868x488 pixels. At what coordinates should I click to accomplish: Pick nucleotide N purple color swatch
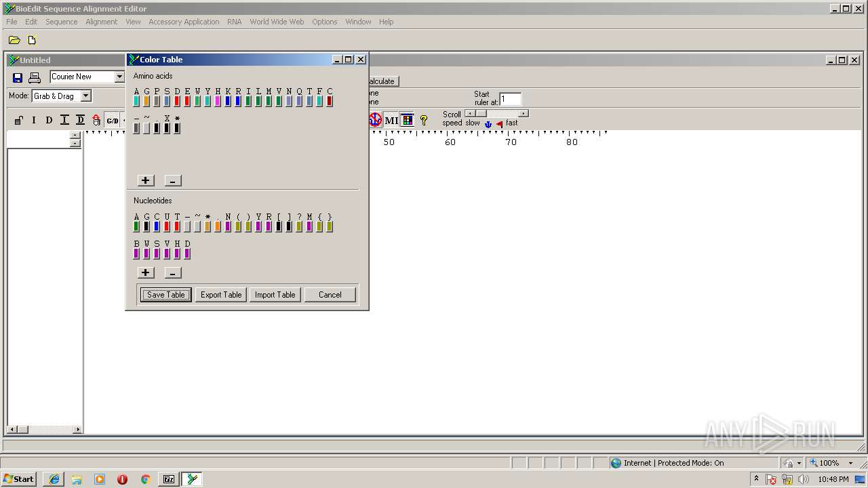coord(228,226)
